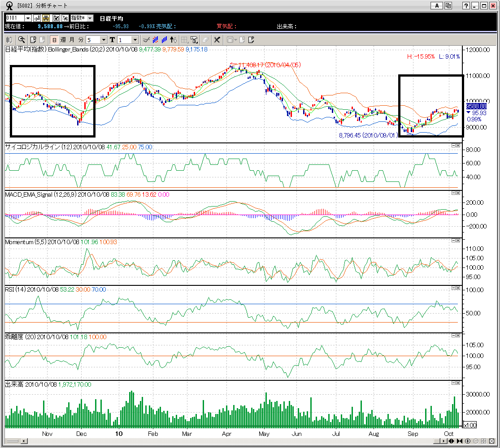
Task: Select the trend line drawing tool
Action: coord(146,39)
